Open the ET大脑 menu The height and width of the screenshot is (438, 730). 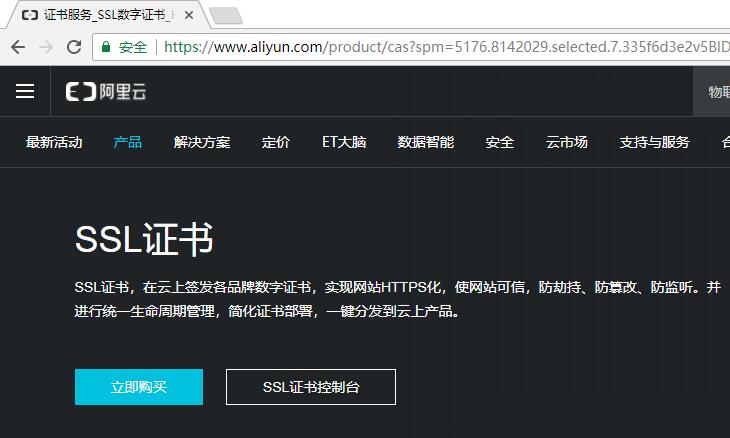coord(344,142)
